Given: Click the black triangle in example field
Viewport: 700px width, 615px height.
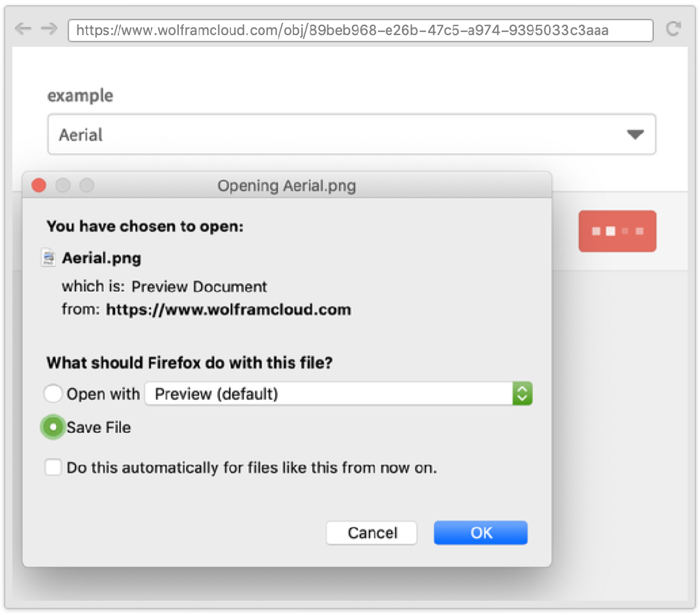Looking at the screenshot, I should click(x=635, y=135).
